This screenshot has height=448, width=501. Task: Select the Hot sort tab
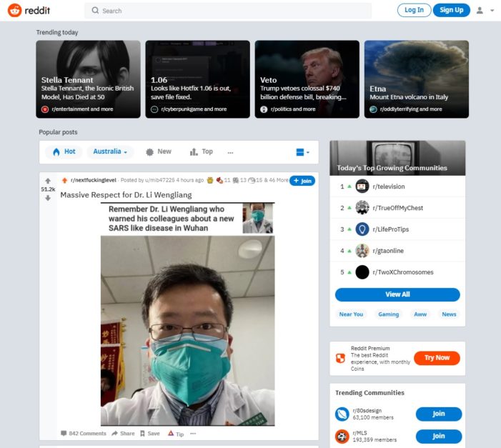[64, 151]
